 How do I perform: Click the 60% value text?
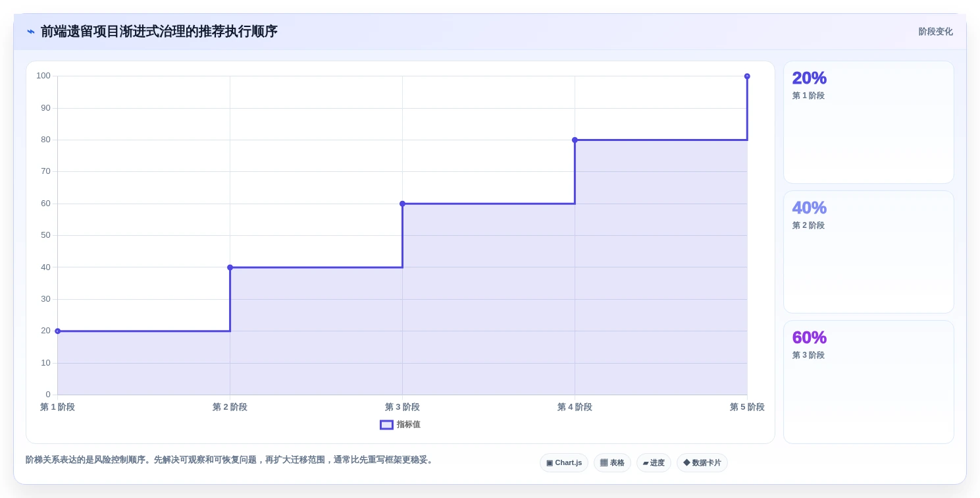(809, 337)
